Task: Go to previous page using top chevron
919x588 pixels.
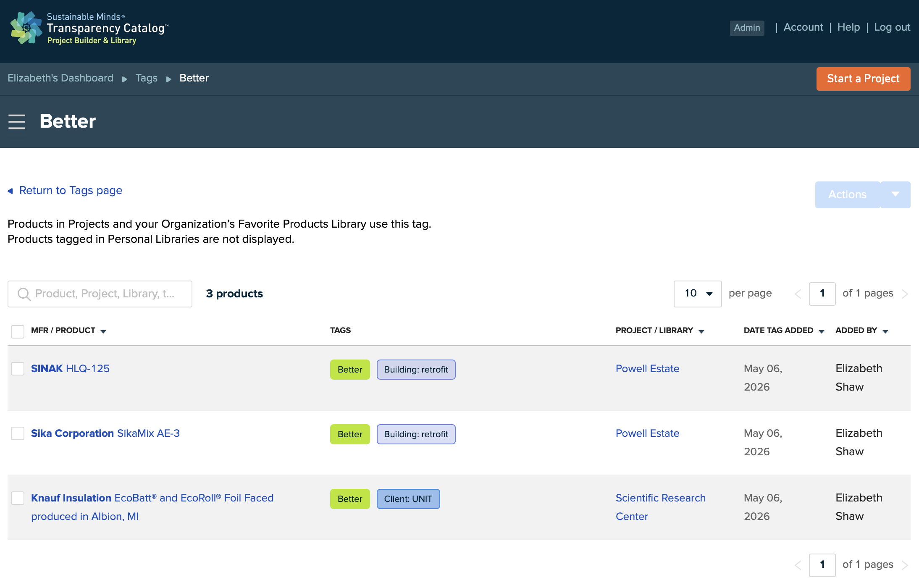Action: pos(798,294)
